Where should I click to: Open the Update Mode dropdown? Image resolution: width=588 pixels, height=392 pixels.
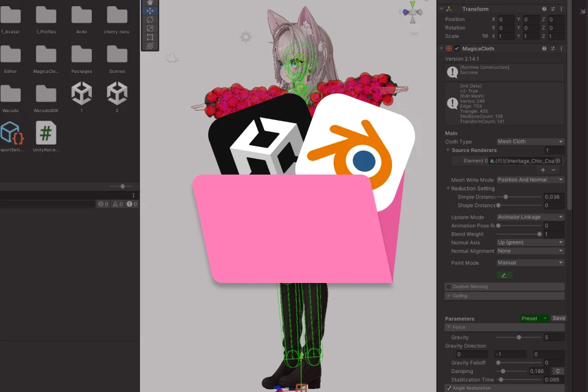(x=530, y=217)
